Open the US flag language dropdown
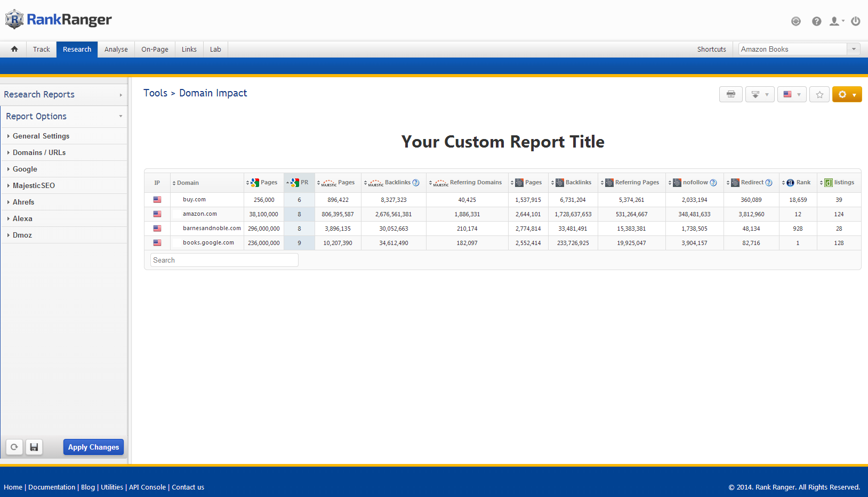 pyautogui.click(x=791, y=94)
